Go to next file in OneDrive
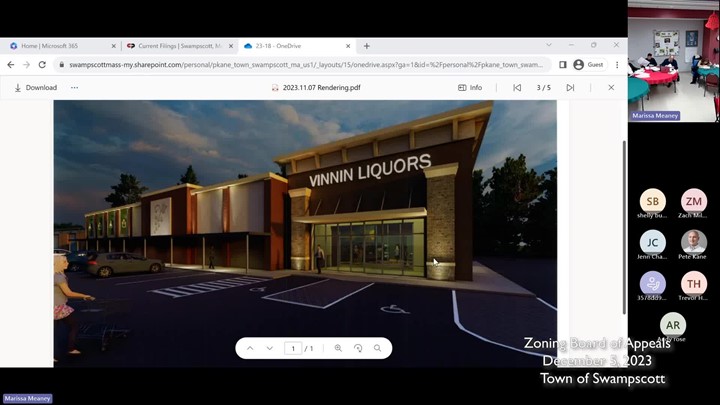Image resolution: width=720 pixels, height=405 pixels. tap(570, 87)
